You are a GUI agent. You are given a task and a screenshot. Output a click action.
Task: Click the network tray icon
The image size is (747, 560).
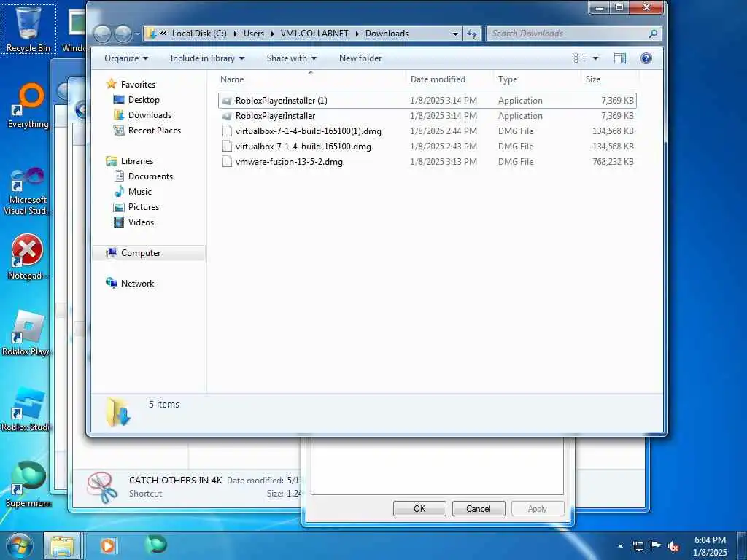[x=638, y=546]
